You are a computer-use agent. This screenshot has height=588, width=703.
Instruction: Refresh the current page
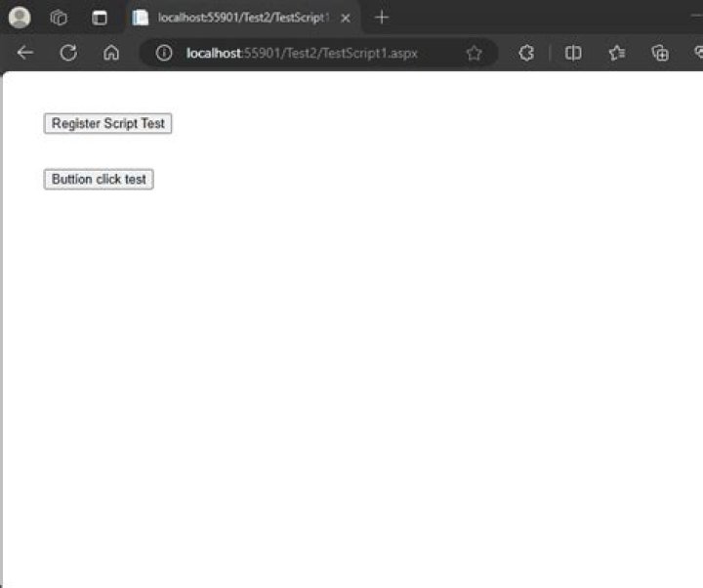pos(68,53)
